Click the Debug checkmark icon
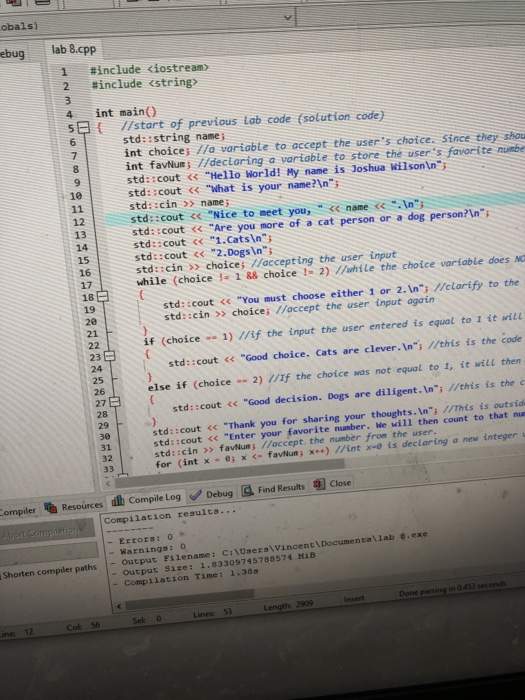This screenshot has height=700, width=525. tap(195, 495)
